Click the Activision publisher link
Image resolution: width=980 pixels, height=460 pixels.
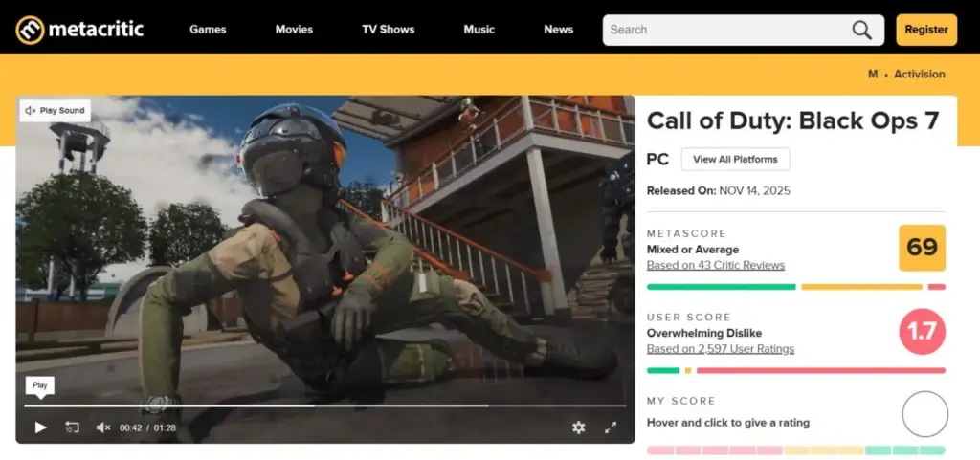(x=920, y=74)
